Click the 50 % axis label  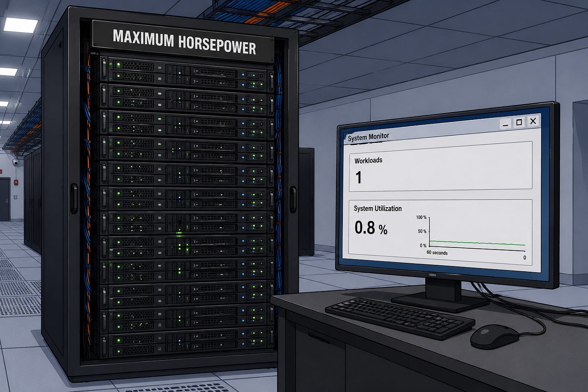(x=422, y=231)
